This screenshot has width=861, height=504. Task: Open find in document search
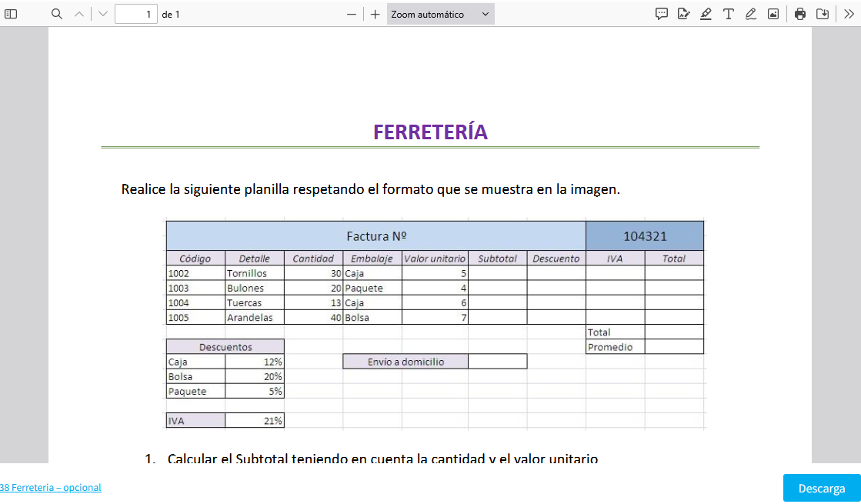(x=56, y=14)
